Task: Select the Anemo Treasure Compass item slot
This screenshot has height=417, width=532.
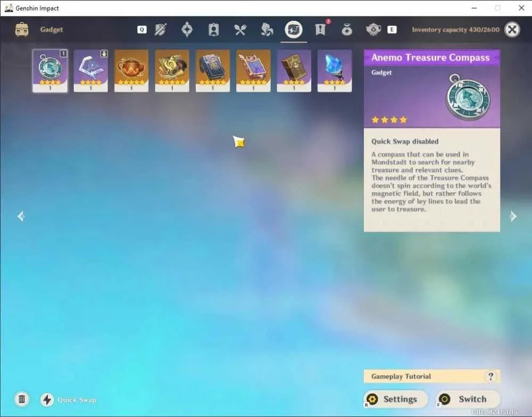Action: (x=50, y=71)
